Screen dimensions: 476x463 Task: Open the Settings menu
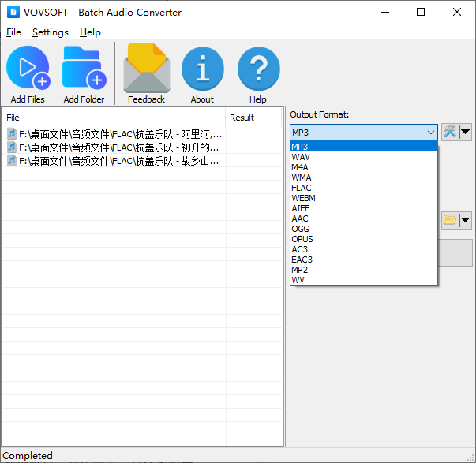point(50,32)
